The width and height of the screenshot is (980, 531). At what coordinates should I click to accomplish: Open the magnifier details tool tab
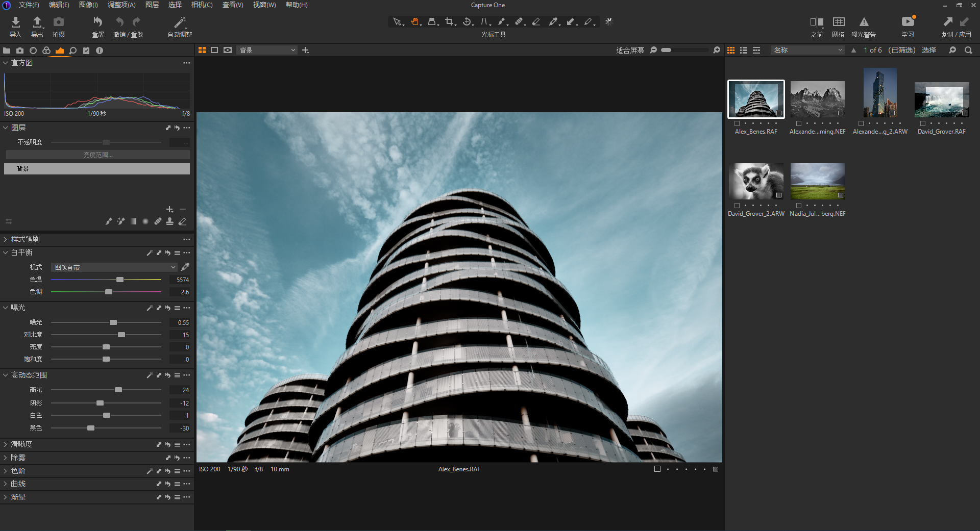point(73,50)
